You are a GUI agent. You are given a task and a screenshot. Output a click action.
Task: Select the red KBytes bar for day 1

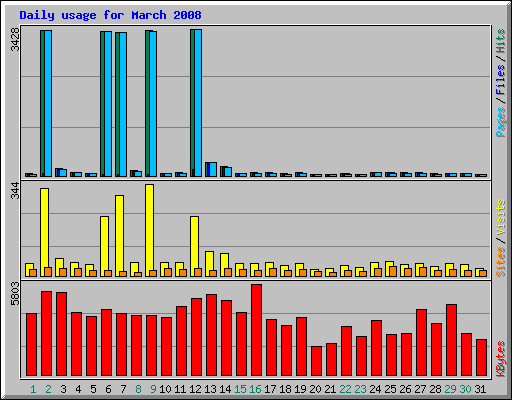point(31,344)
